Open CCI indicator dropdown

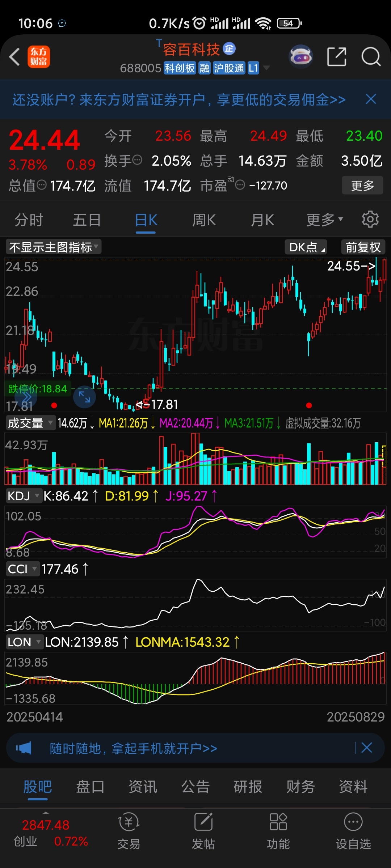(22, 569)
